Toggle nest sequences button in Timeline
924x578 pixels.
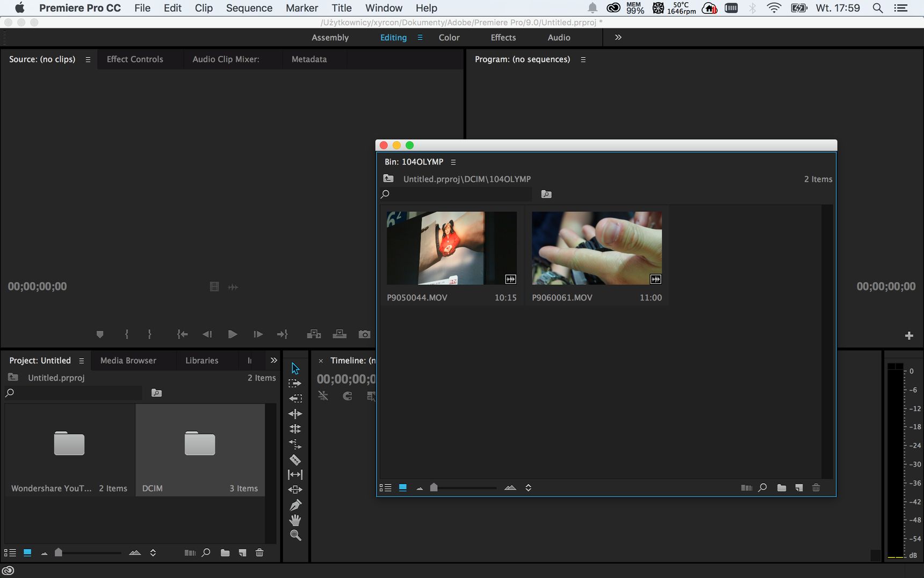click(323, 396)
